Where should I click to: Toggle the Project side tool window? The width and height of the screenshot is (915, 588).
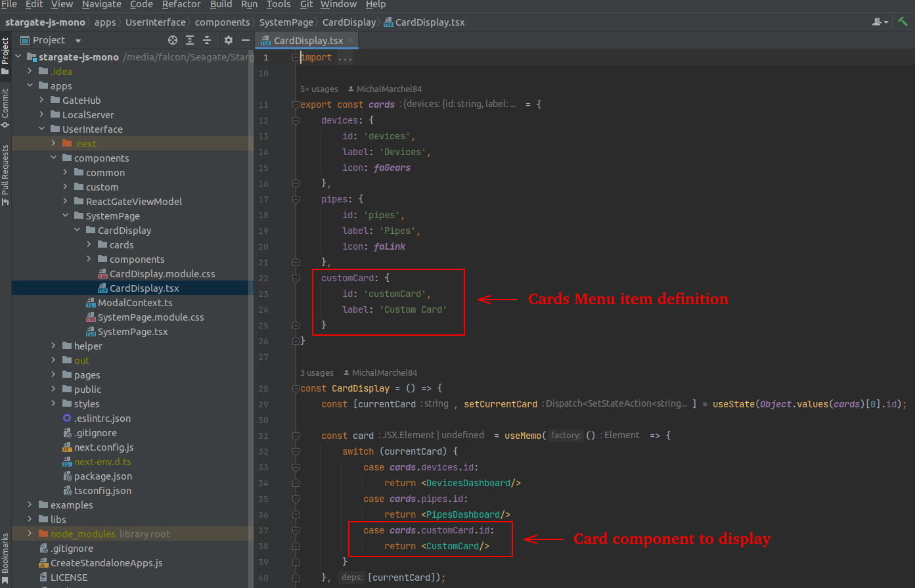pos(5,56)
